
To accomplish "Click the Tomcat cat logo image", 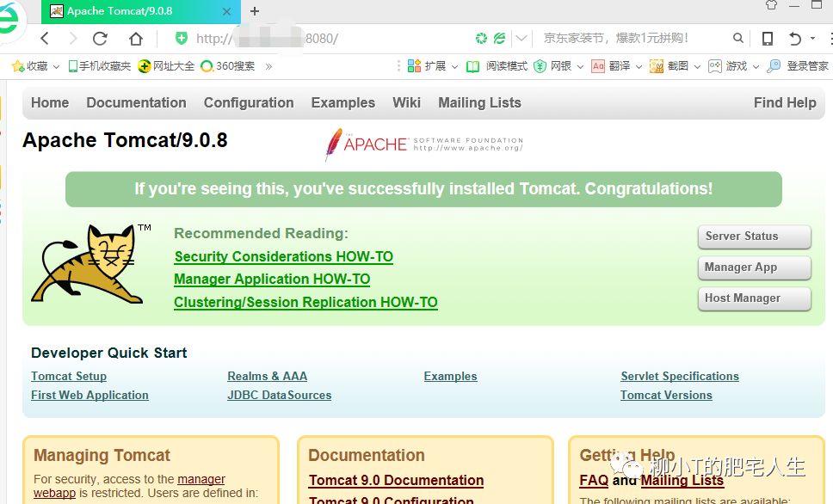I will [91, 263].
